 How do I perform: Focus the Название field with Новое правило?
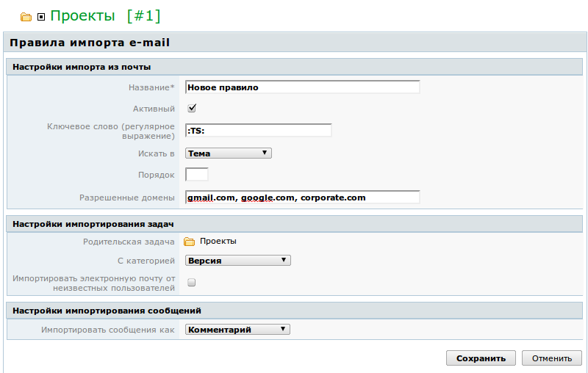(302, 87)
